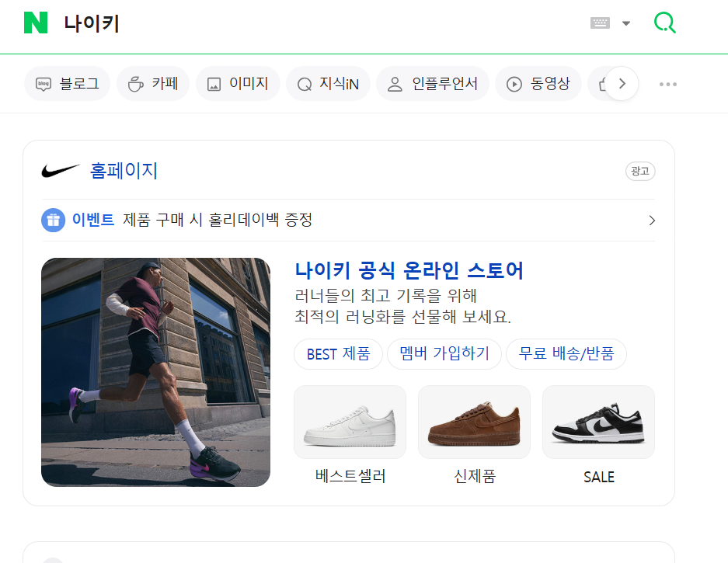Click the 신제품 label
This screenshot has height=563, width=728.
click(475, 476)
